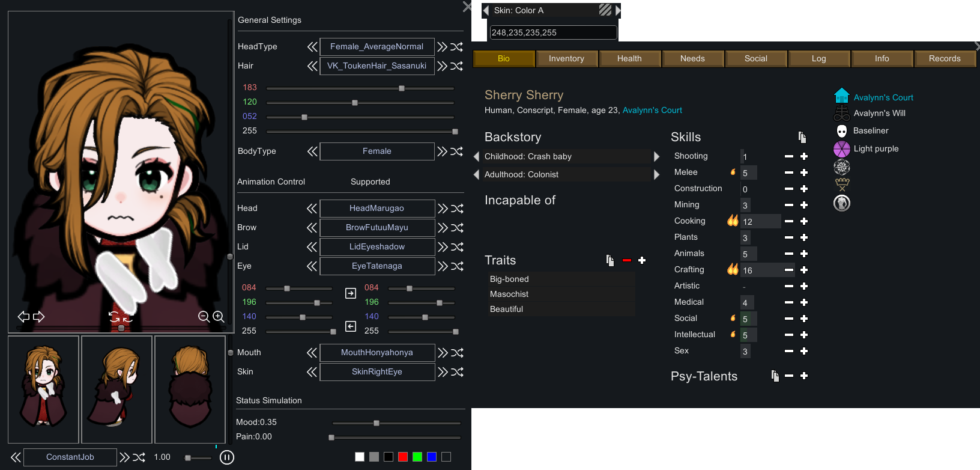Viewport: 980px width, 470px height.
Task: Click the crown icon below Light purple
Action: pos(842,185)
